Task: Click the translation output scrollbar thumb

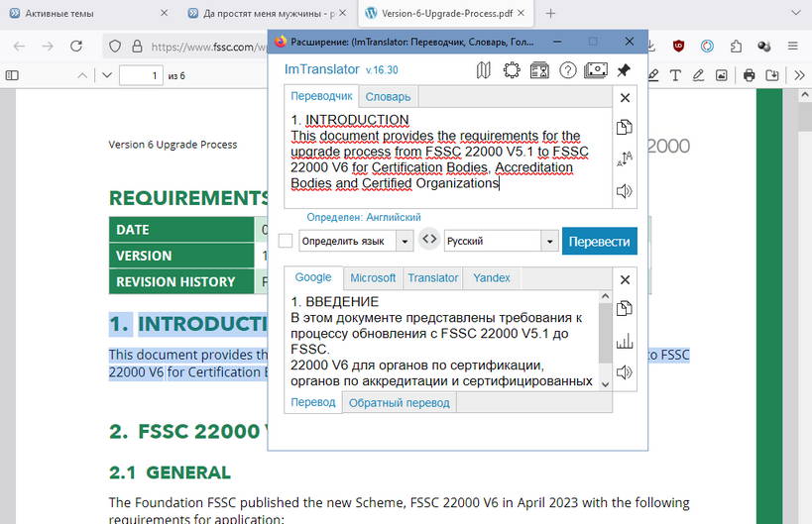Action: [x=605, y=333]
